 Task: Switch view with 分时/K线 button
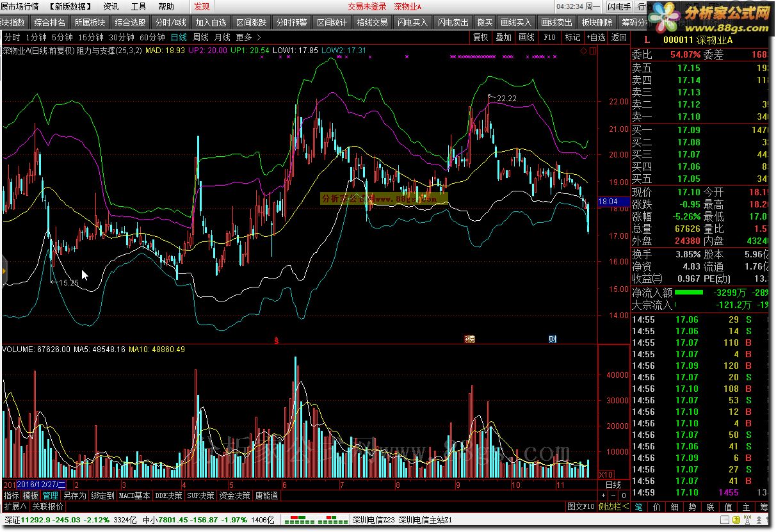coord(171,22)
